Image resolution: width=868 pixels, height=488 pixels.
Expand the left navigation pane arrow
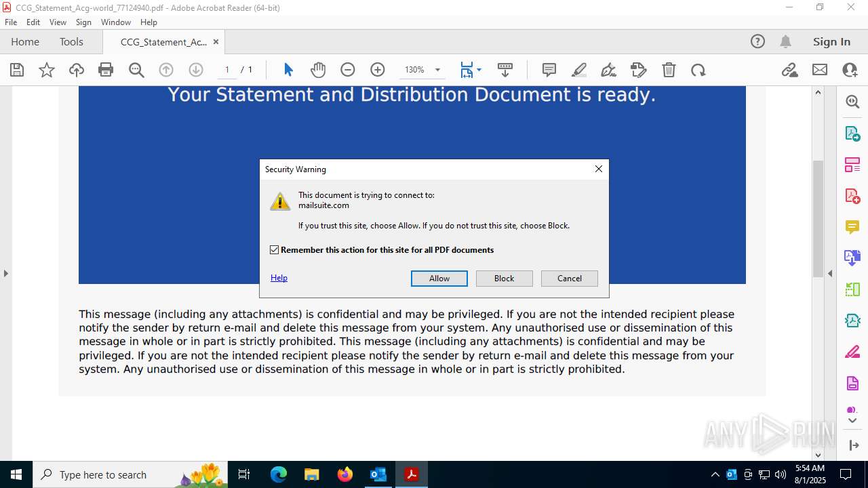click(x=5, y=274)
